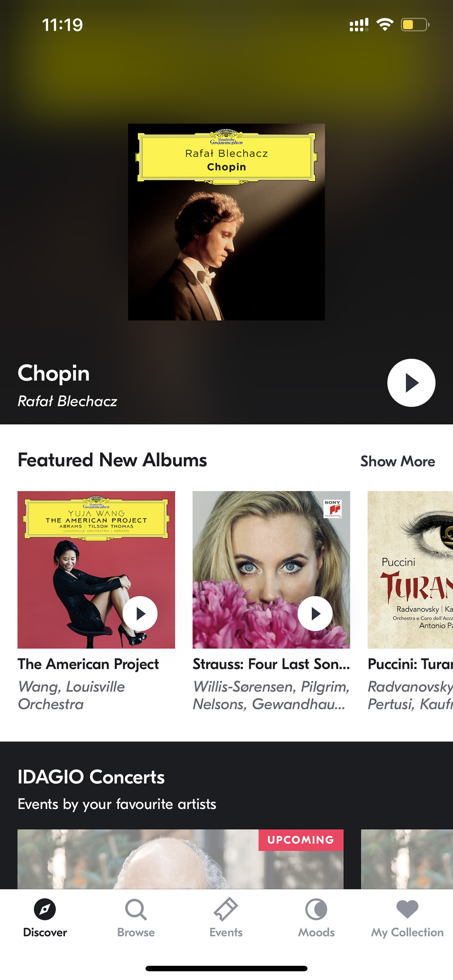Open Strauss: Four Last Songs title
This screenshot has height=980, width=453.
[271, 664]
